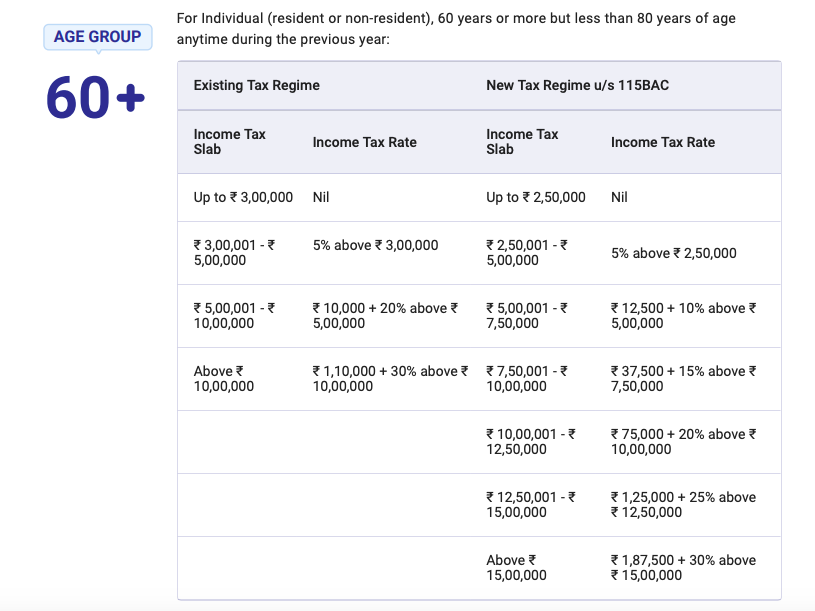Viewport: 815px width, 611px height.
Task: Click the AGE GROUP badge
Action: click(x=98, y=37)
